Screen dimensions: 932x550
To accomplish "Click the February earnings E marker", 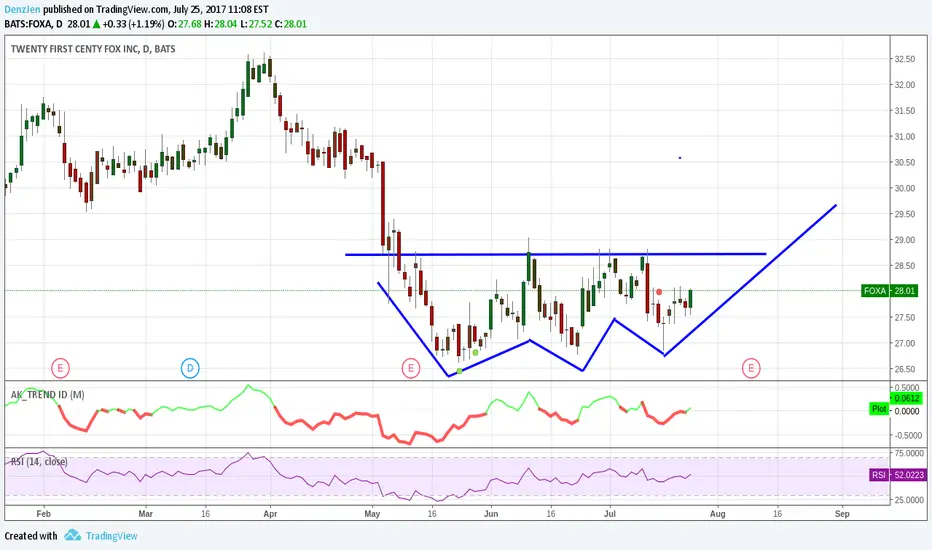I will [x=60, y=368].
